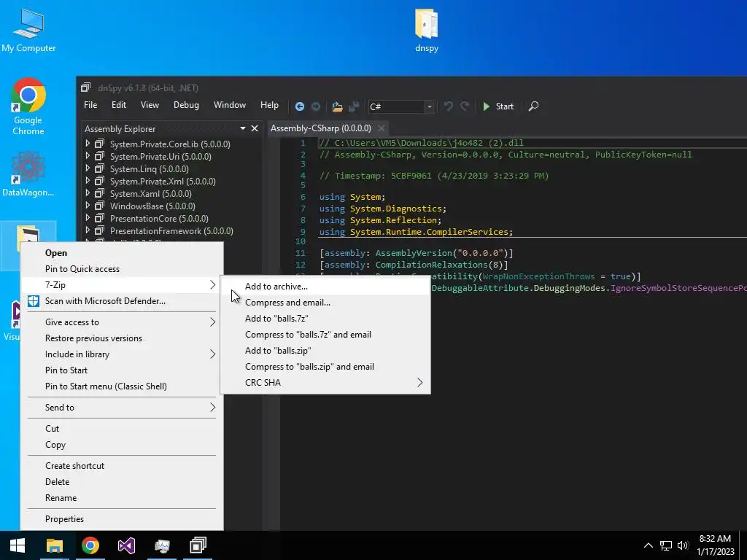
Task: Open the Debug menu
Action: click(x=186, y=105)
